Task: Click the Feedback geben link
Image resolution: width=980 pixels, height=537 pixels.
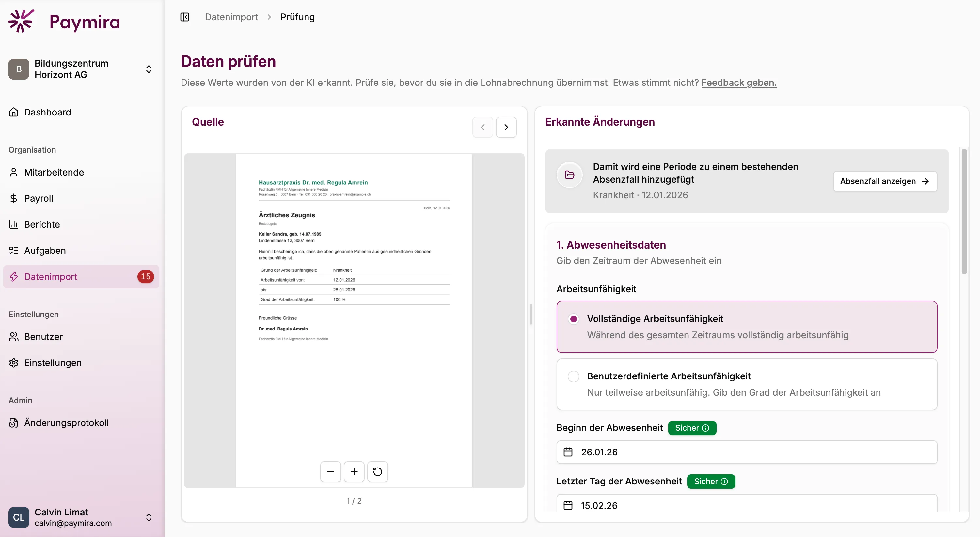Action: click(x=739, y=83)
